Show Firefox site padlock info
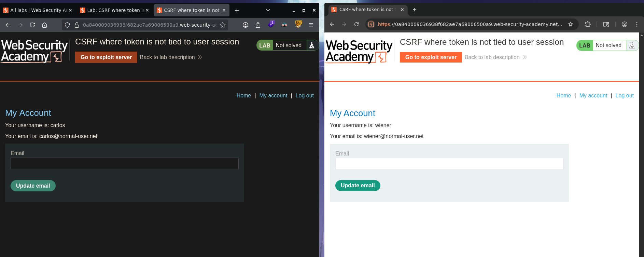Image resolution: width=644 pixels, height=257 pixels. 77,25
